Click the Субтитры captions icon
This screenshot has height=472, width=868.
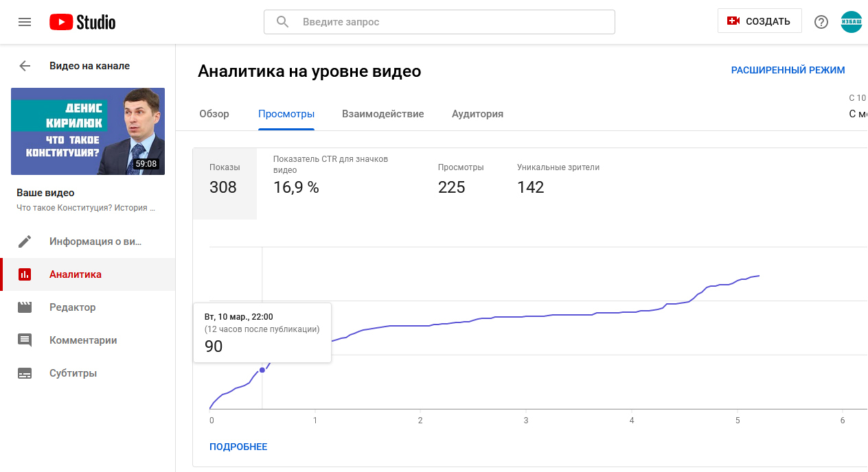click(25, 373)
